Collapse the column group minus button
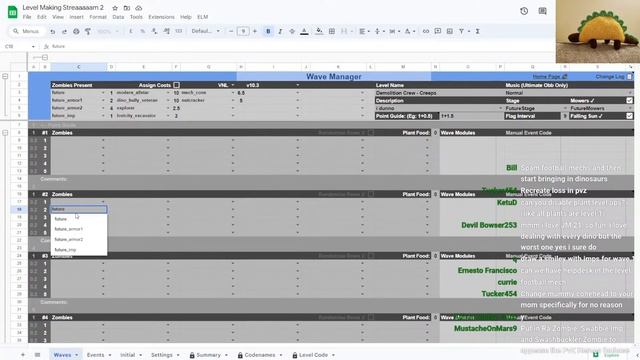This screenshot has width=640, height=360. (x=45, y=58)
